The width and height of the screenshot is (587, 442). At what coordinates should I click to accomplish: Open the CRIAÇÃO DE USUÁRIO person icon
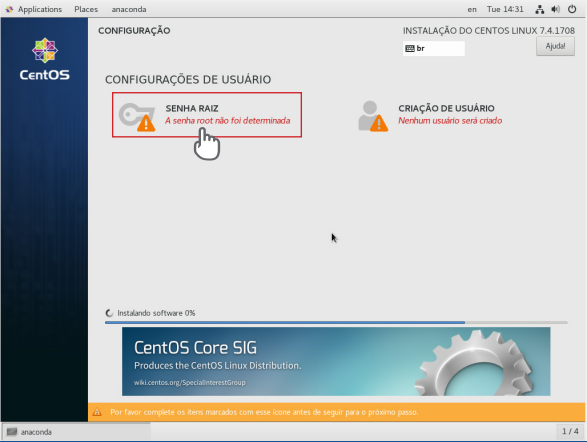click(x=373, y=116)
